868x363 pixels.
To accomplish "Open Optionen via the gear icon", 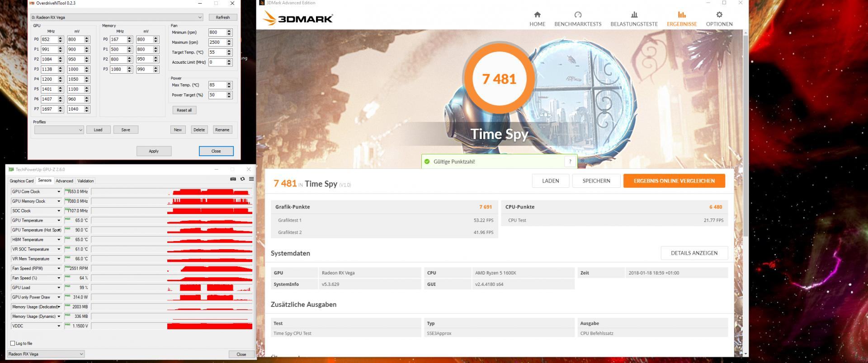I will pyautogui.click(x=719, y=14).
